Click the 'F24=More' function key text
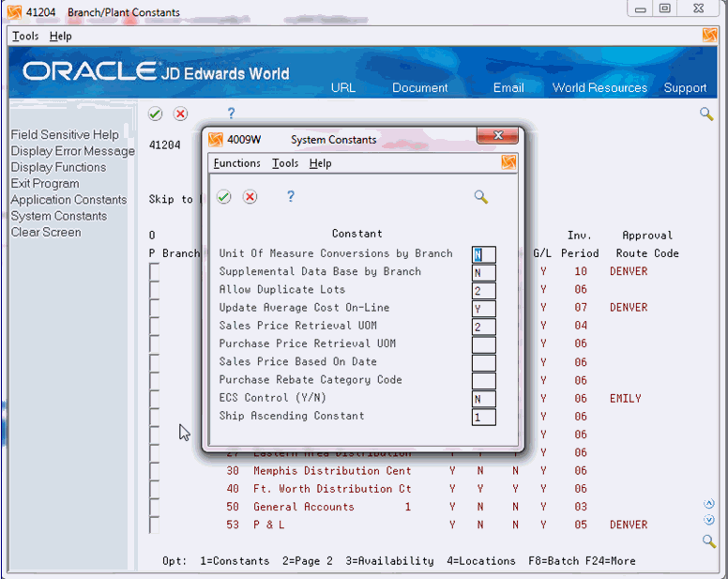The height and width of the screenshot is (579, 728). [x=610, y=561]
